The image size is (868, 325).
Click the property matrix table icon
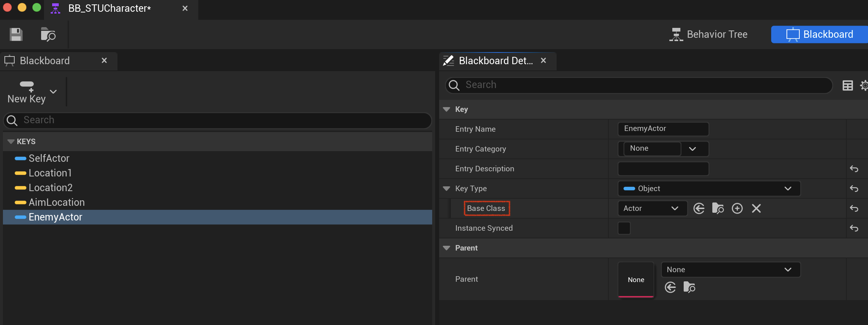click(x=847, y=85)
